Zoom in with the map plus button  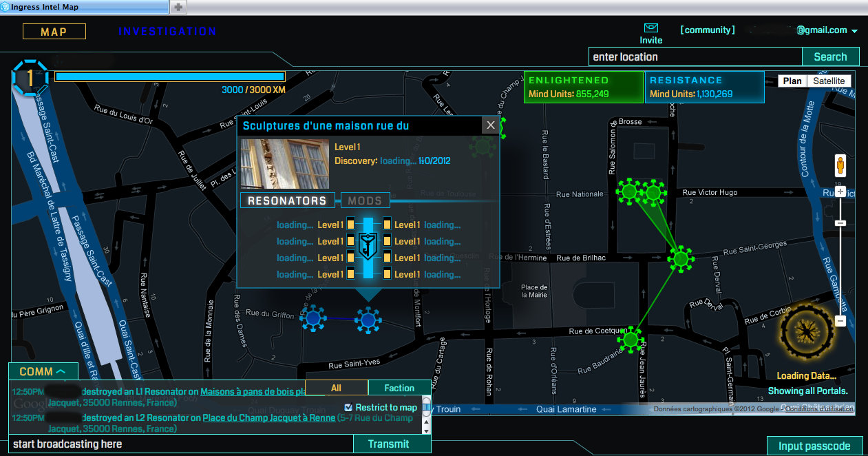(840, 191)
